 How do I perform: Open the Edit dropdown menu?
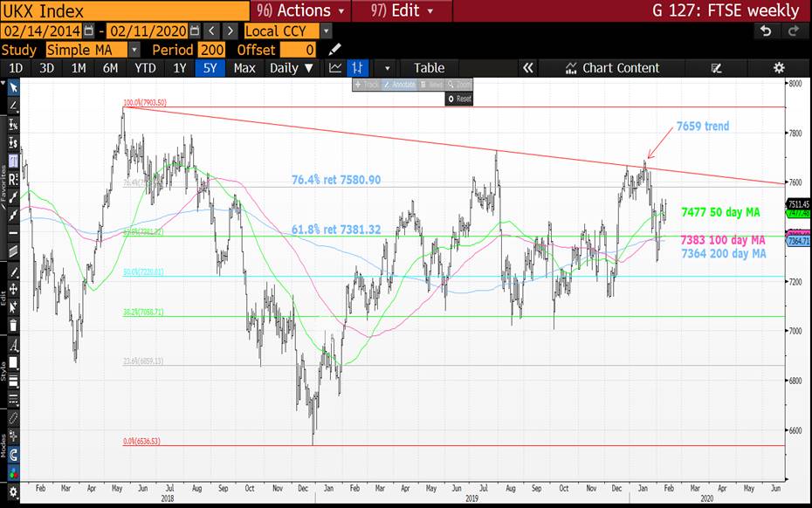point(402,10)
